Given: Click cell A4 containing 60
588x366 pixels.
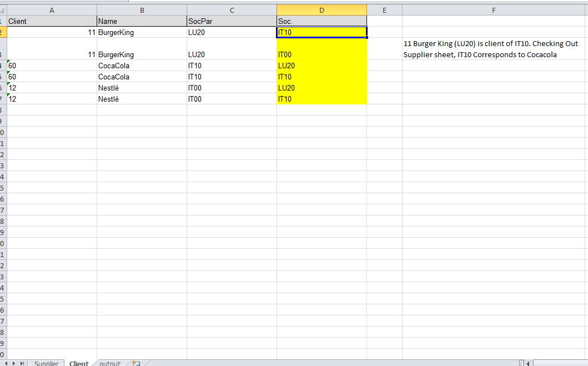Looking at the screenshot, I should (52, 66).
